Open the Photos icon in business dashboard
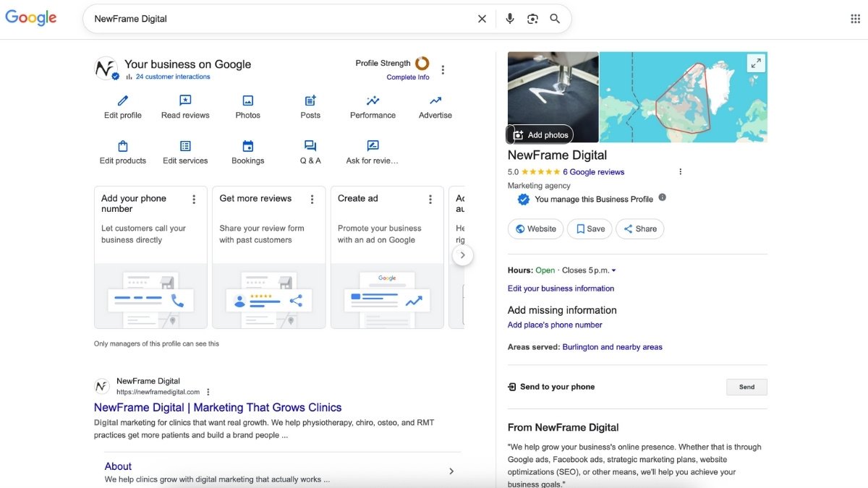Image resolution: width=868 pixels, height=488 pixels. pyautogui.click(x=247, y=100)
